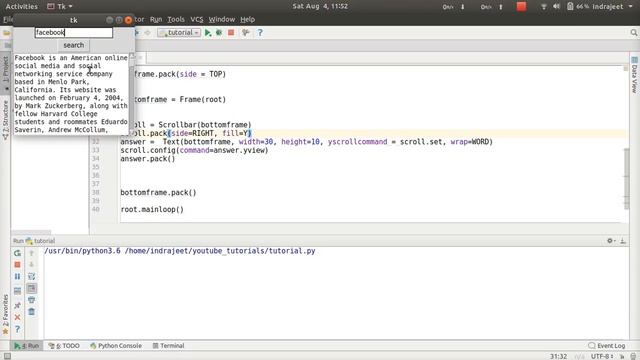The image size is (640, 360).
Task: Click the line answer.pack()
Action: tap(147, 159)
